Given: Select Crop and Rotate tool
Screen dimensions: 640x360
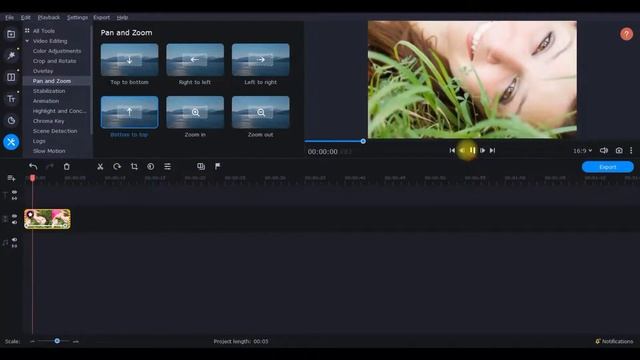Looking at the screenshot, I should [x=54, y=61].
